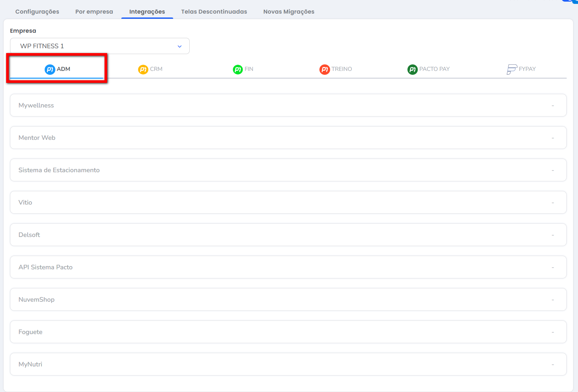Click the blue ADM module icon
The image size is (578, 392).
coord(50,69)
